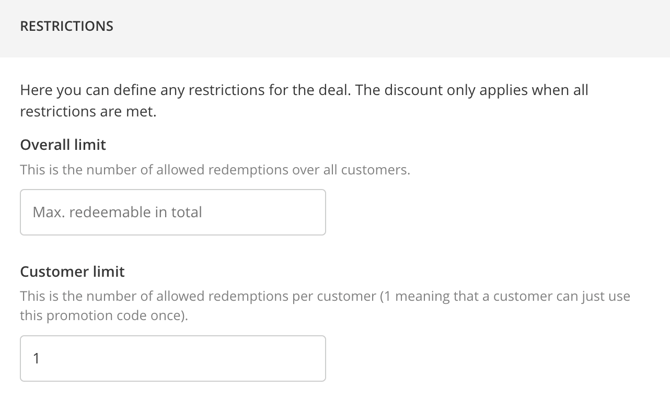Click the number 1 inside Customer limit box
670x400 pixels.
coord(37,358)
